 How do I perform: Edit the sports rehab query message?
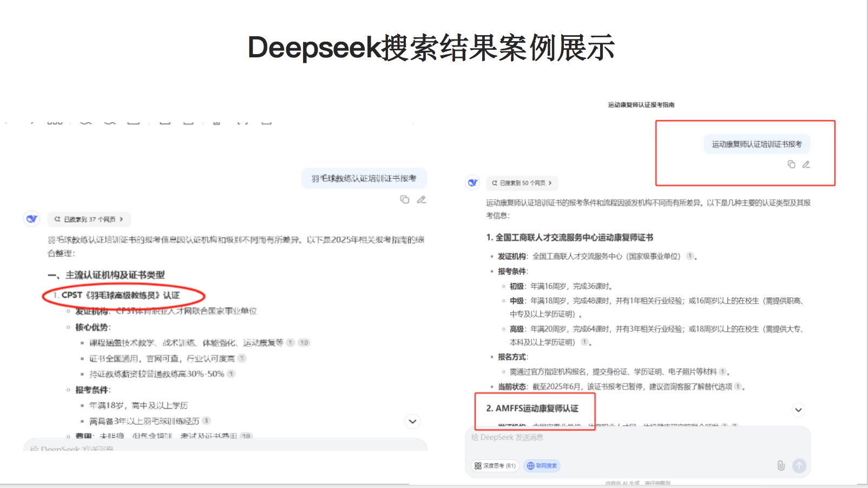tap(806, 164)
